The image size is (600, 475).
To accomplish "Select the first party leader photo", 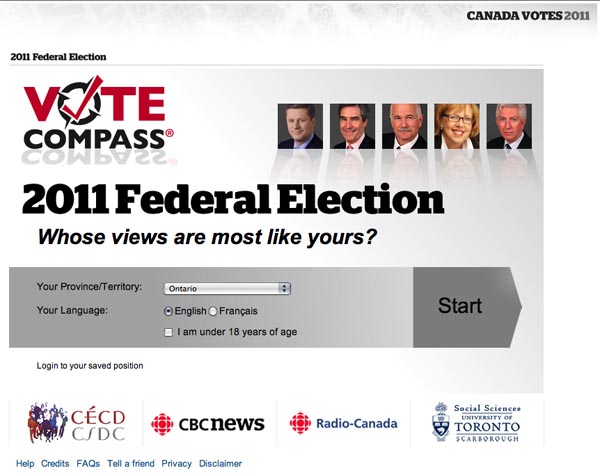I will 300,126.
